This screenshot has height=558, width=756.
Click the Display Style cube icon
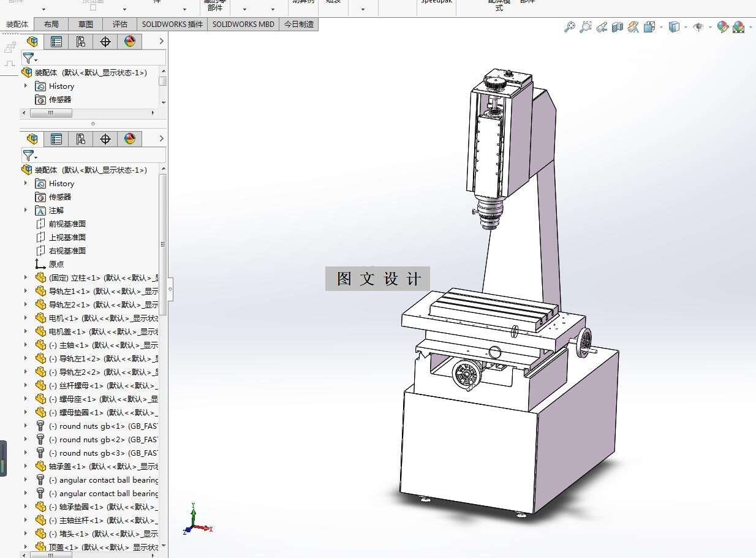(674, 27)
